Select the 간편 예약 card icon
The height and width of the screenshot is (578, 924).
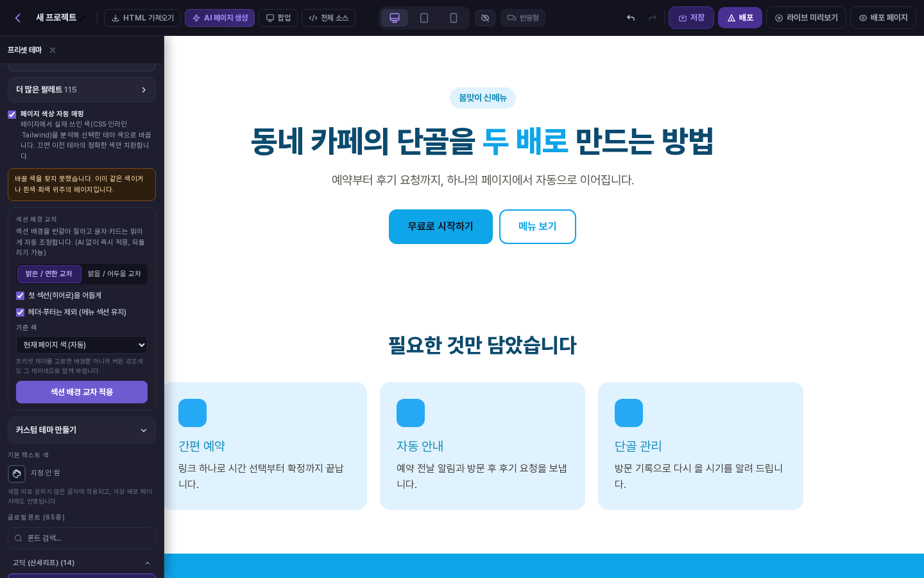(193, 413)
